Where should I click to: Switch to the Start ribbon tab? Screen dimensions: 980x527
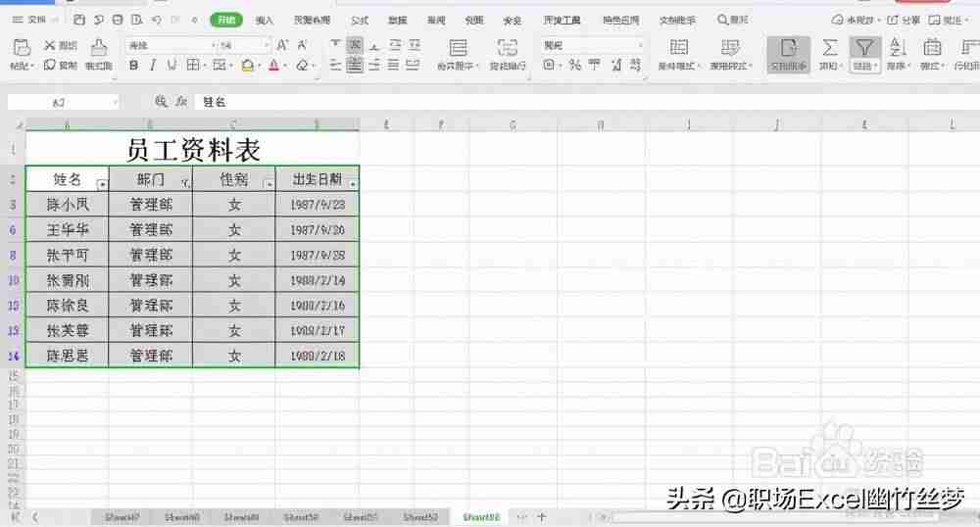[226, 20]
